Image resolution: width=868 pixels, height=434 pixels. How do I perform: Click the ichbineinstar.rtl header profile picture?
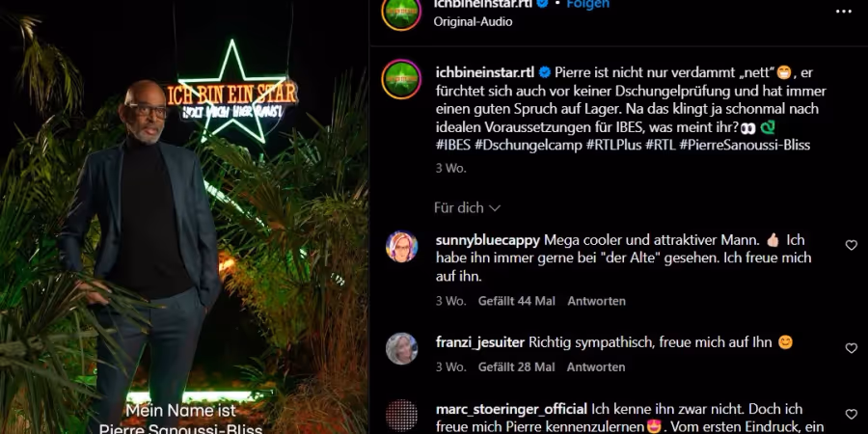[x=401, y=12]
